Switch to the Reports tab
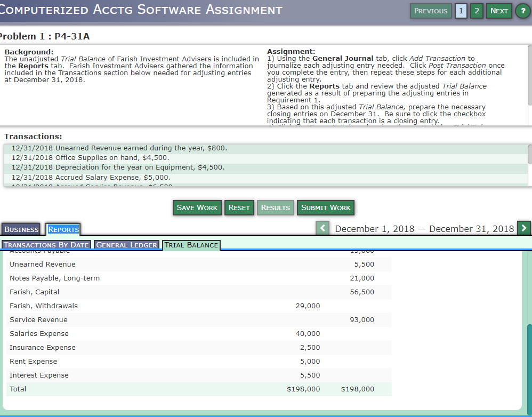This screenshot has height=417, width=532. (62, 229)
